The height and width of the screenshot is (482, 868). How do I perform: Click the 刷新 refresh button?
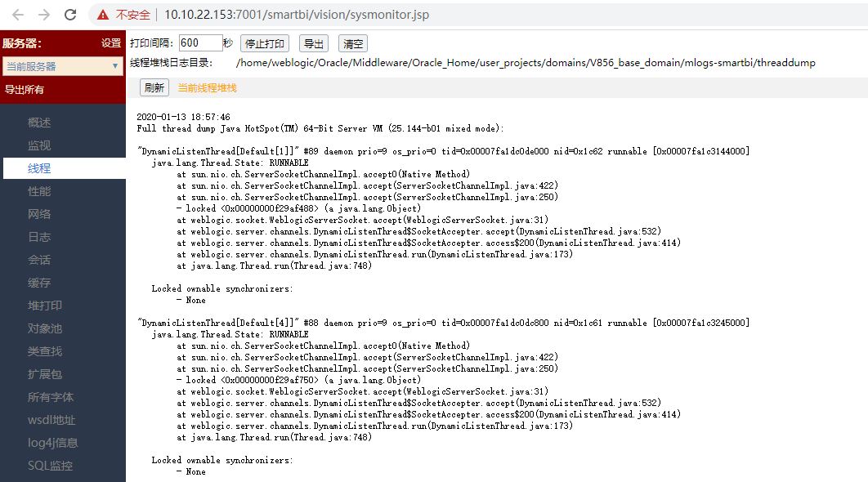point(154,87)
